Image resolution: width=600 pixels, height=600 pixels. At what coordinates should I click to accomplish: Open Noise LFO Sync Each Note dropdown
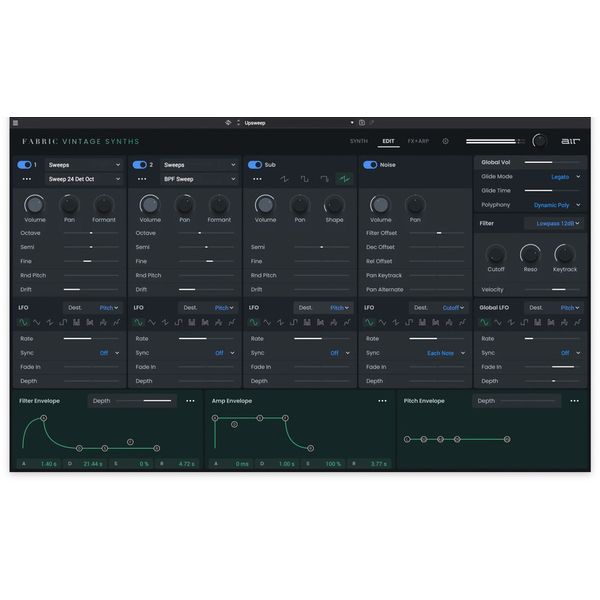pyautogui.click(x=445, y=353)
